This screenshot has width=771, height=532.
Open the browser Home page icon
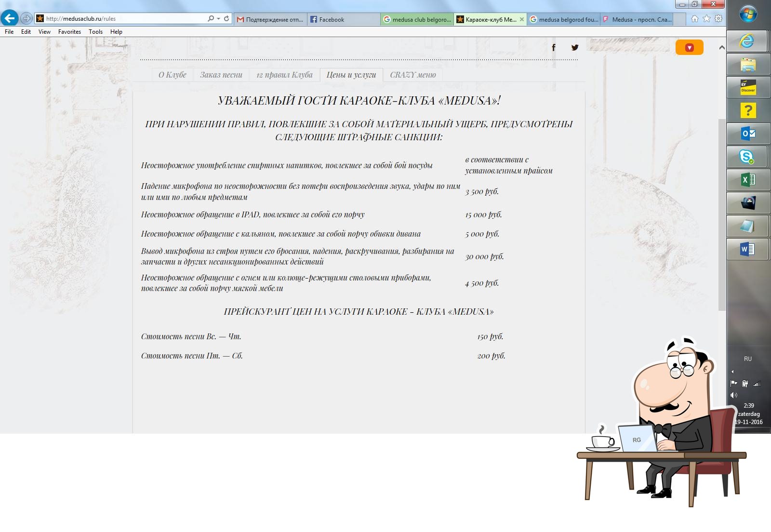tap(694, 19)
